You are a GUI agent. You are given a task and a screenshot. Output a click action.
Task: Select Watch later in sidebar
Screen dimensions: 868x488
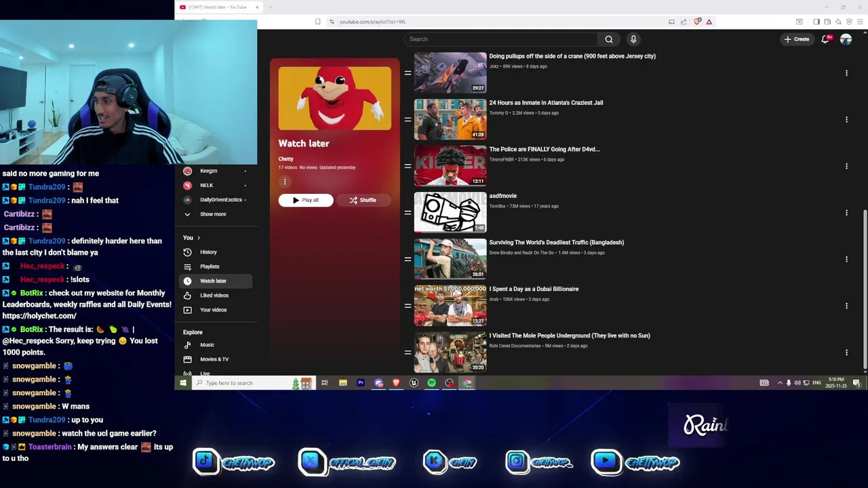coord(216,281)
